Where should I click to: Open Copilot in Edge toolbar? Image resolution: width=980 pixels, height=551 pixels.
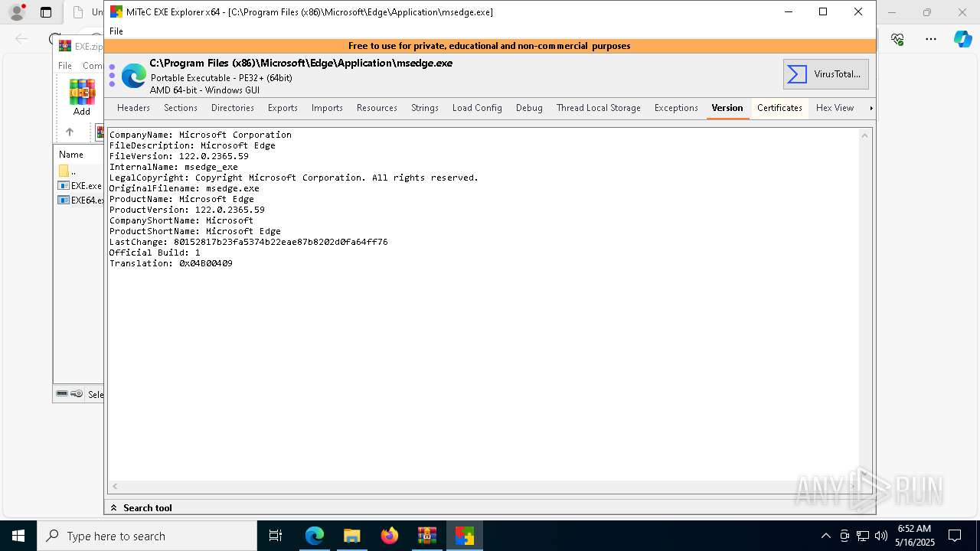pos(963,39)
